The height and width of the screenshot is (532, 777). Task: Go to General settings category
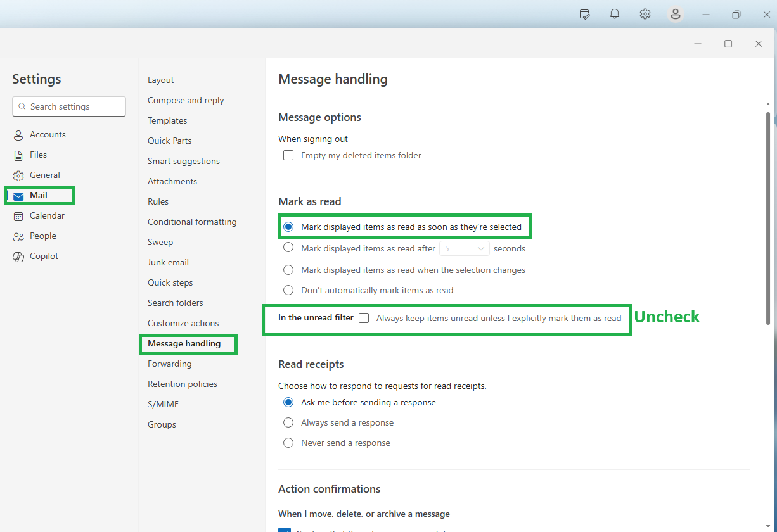click(44, 175)
